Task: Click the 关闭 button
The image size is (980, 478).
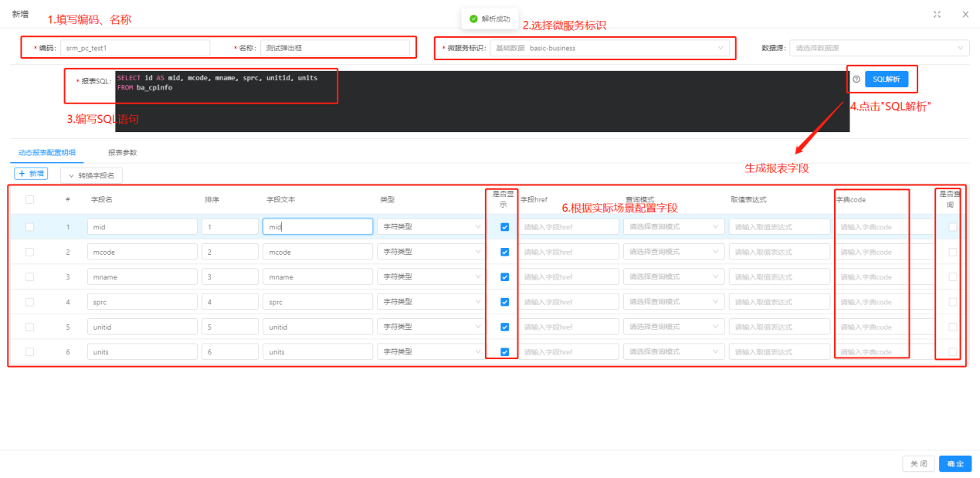Action: (918, 463)
